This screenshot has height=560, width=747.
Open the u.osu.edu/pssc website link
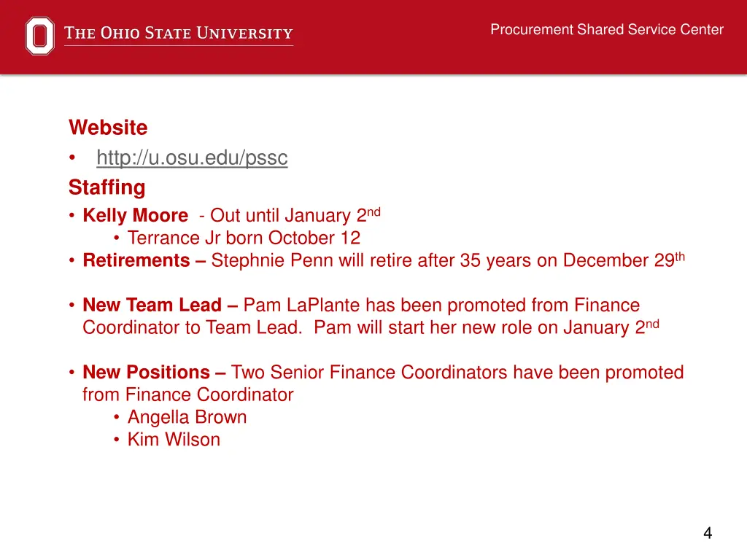coord(192,157)
